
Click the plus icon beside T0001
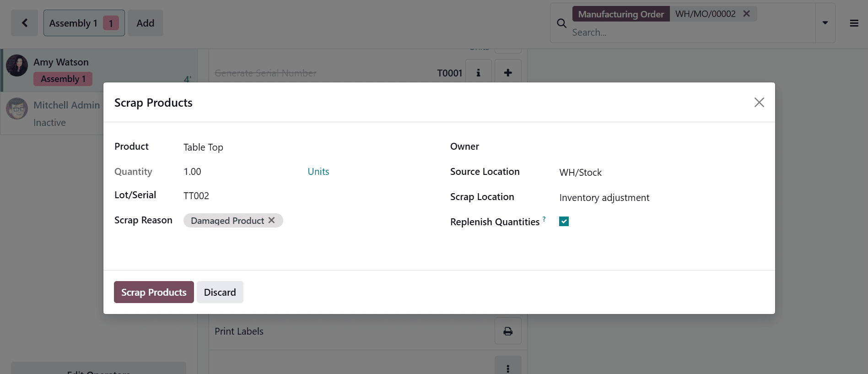point(508,73)
